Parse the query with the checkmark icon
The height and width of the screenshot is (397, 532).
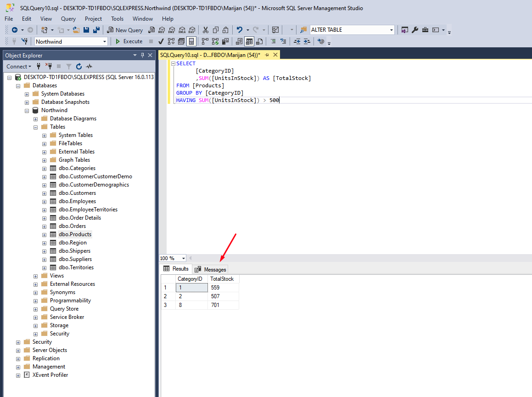[x=161, y=41]
